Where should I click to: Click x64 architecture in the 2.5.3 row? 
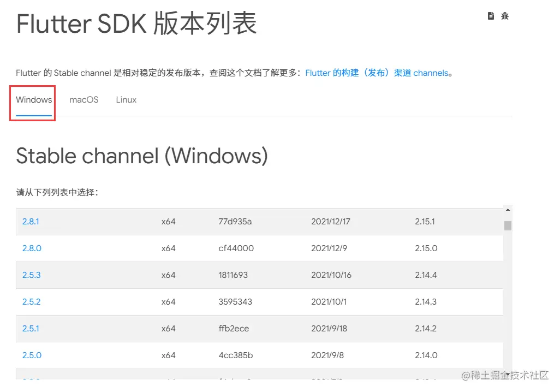pos(168,275)
